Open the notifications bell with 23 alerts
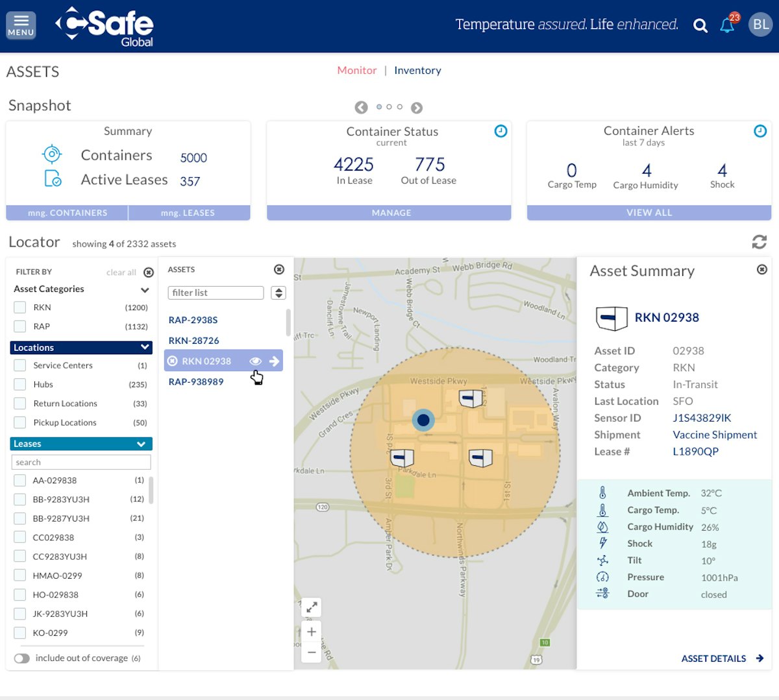The image size is (779, 700). [x=726, y=25]
